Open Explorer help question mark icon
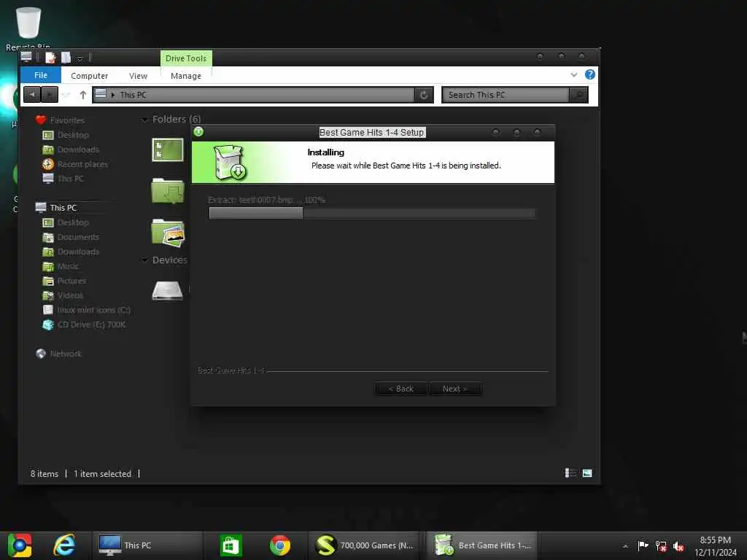Viewport: 747px width, 560px height. coord(589,75)
